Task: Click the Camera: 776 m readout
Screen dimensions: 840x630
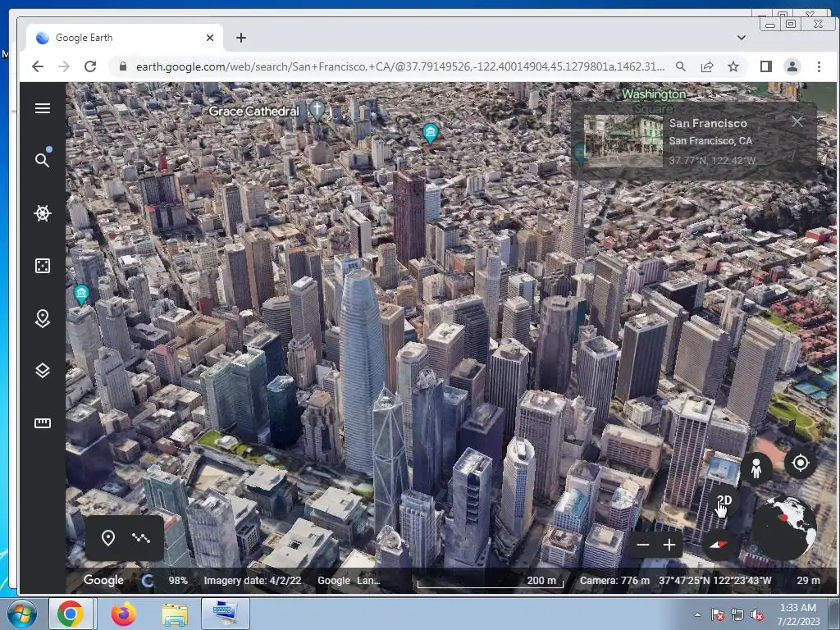Action: [x=614, y=581]
